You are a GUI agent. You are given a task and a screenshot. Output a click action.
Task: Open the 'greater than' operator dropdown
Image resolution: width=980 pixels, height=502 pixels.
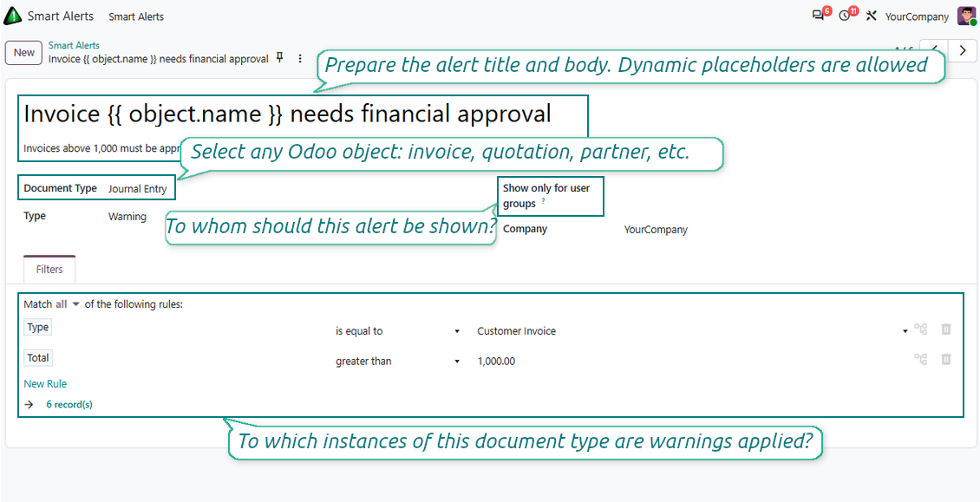tap(398, 361)
